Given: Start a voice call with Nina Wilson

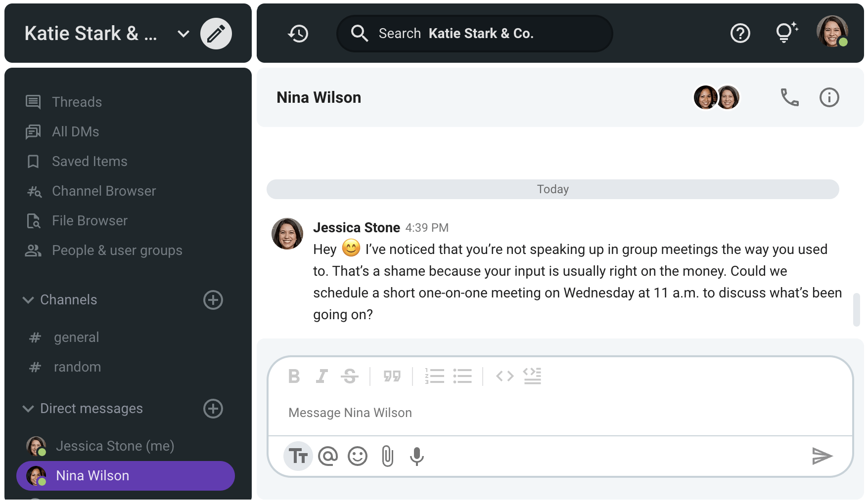Looking at the screenshot, I should [x=788, y=97].
